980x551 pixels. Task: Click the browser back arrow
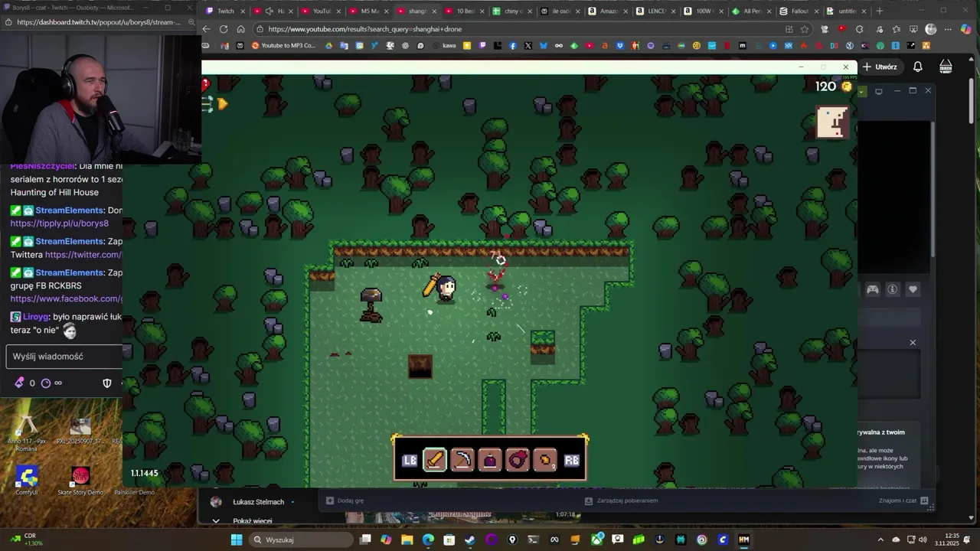click(x=206, y=29)
